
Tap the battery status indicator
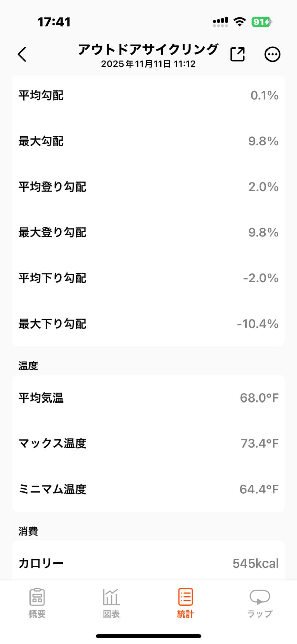point(261,22)
